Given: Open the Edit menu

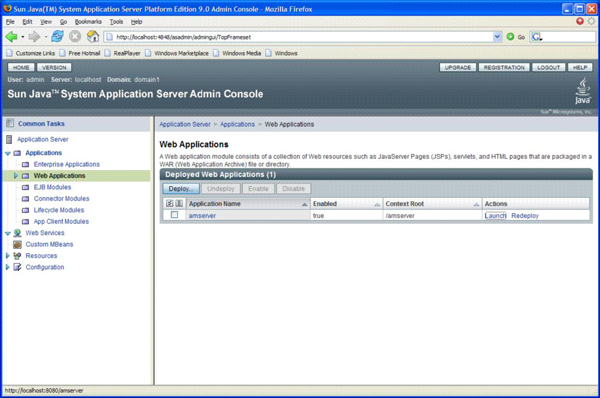Looking at the screenshot, I should [x=27, y=22].
